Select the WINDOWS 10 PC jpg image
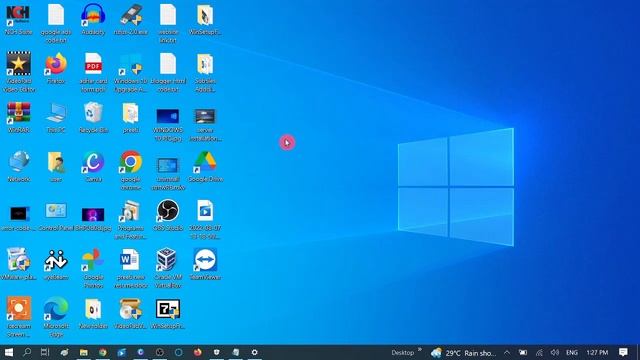Image resolution: width=640 pixels, height=360 pixels. click(168, 125)
